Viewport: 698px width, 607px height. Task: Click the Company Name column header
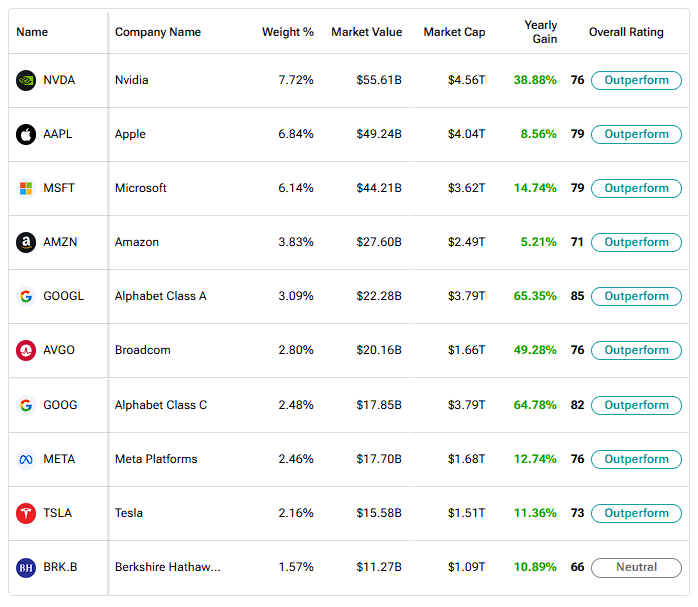pos(157,32)
